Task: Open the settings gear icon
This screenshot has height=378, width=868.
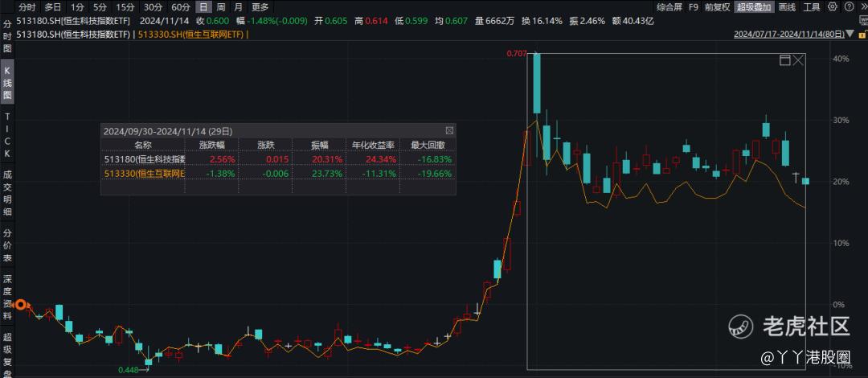Action: pyautogui.click(x=833, y=7)
